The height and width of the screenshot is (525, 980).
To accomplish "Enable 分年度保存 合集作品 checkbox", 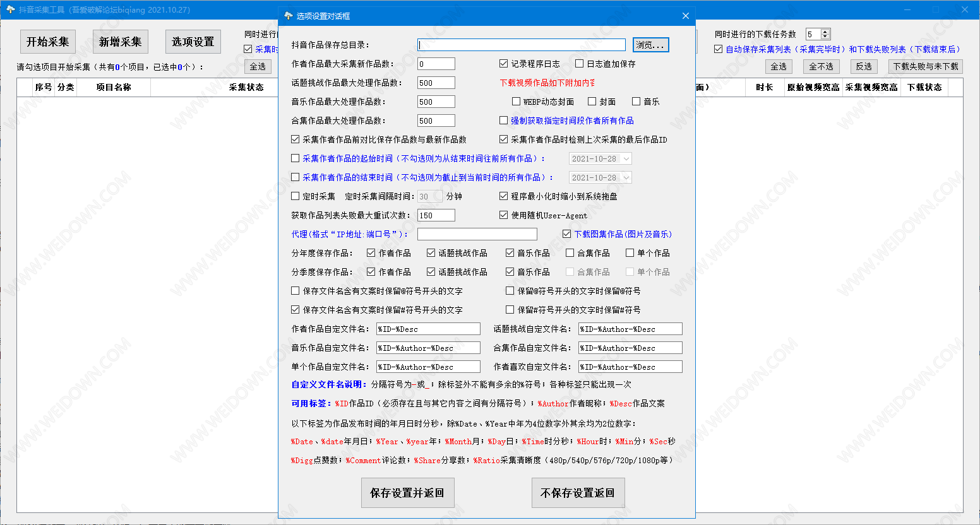I will pos(570,253).
